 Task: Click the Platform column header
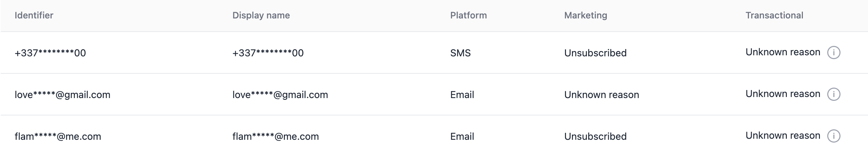coord(468,15)
